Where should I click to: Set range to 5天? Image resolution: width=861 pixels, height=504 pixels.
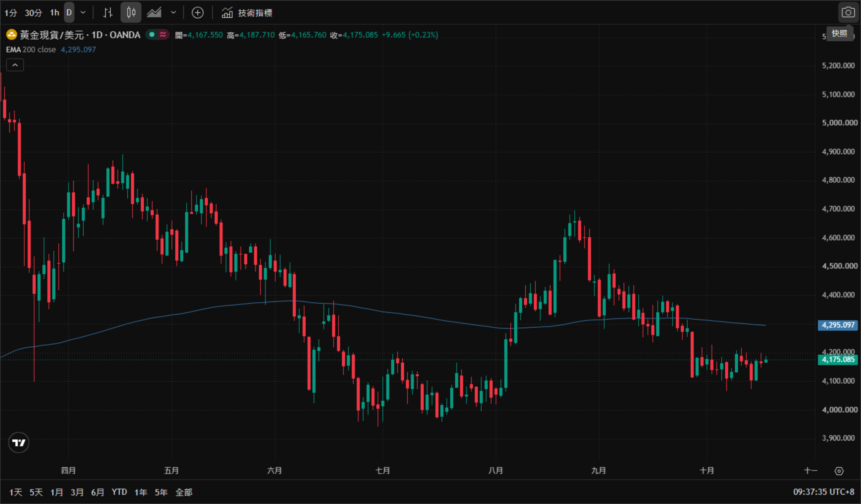point(36,492)
